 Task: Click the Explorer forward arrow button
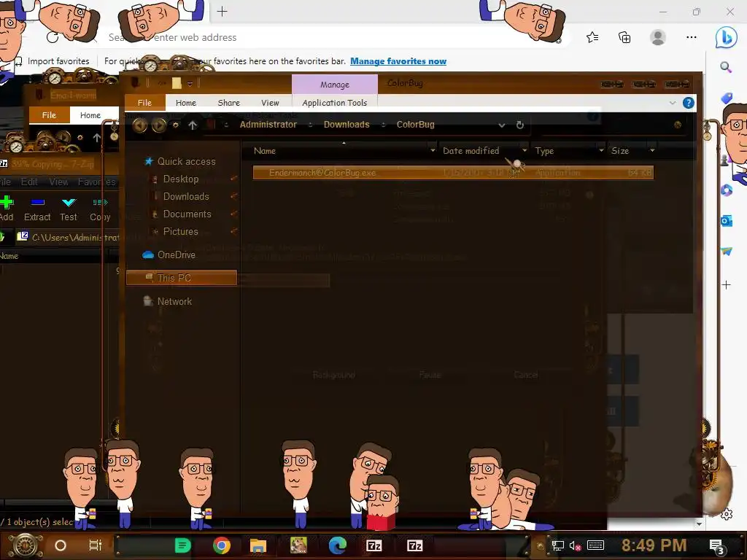[x=158, y=125]
